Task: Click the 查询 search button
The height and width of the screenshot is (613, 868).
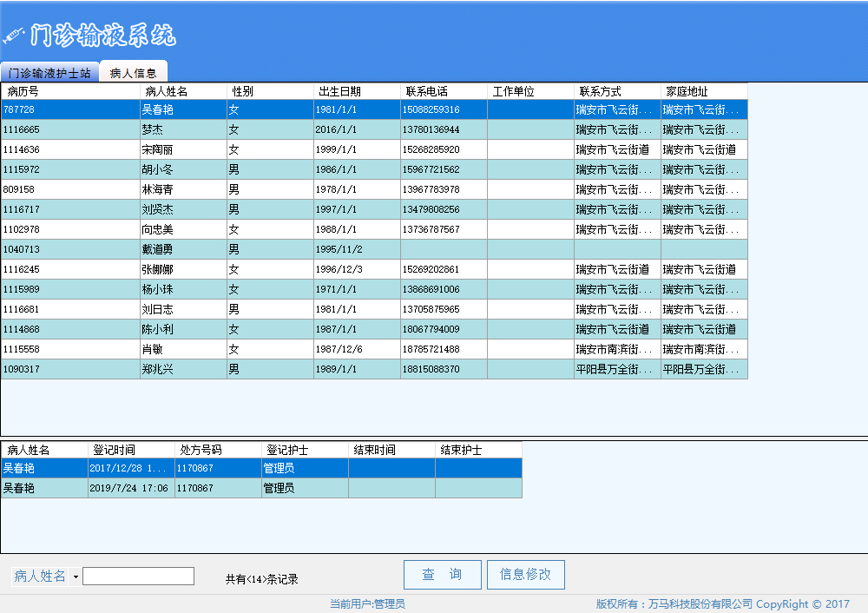Action: click(442, 574)
